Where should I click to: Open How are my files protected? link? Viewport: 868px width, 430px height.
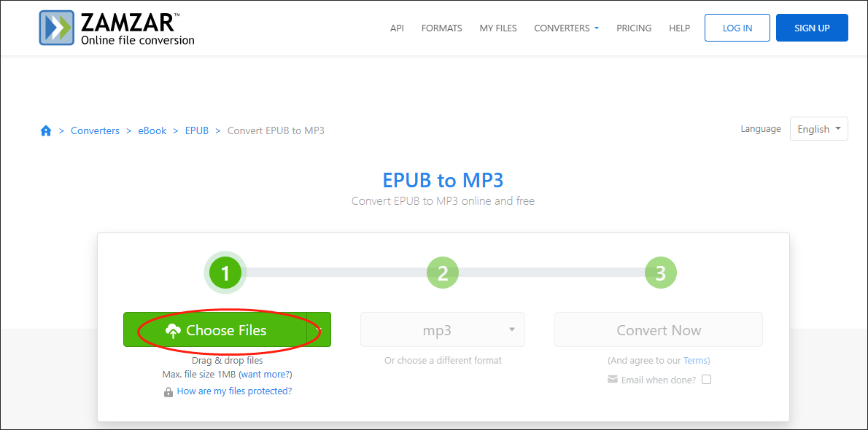(x=234, y=391)
